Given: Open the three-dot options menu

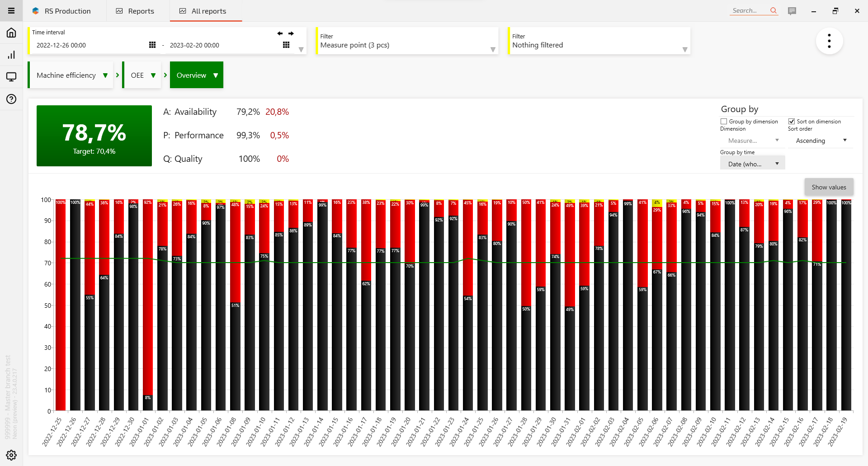Looking at the screenshot, I should click(x=829, y=41).
